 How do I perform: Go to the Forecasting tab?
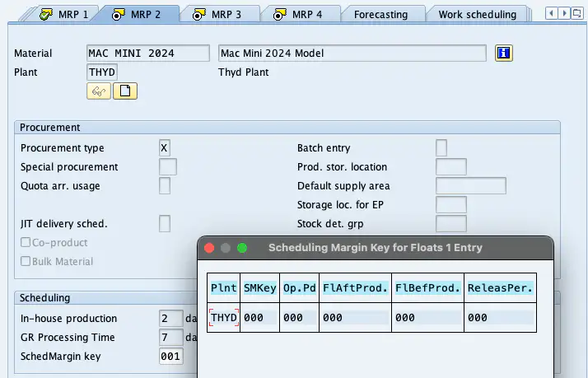(x=380, y=15)
